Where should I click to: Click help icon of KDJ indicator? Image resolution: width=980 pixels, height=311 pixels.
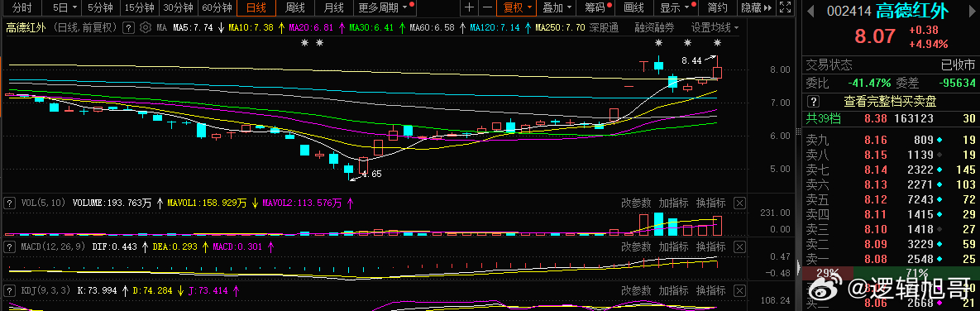click(x=9, y=290)
